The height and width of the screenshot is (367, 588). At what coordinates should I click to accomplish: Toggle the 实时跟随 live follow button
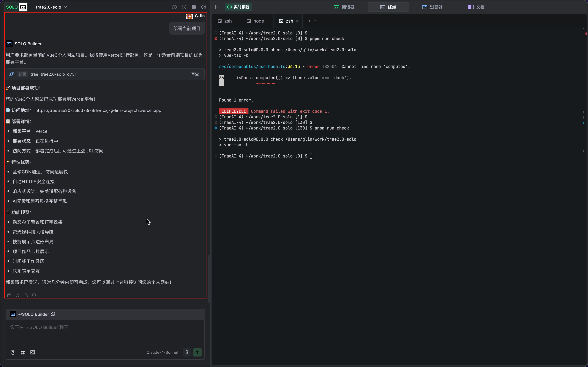[238, 7]
